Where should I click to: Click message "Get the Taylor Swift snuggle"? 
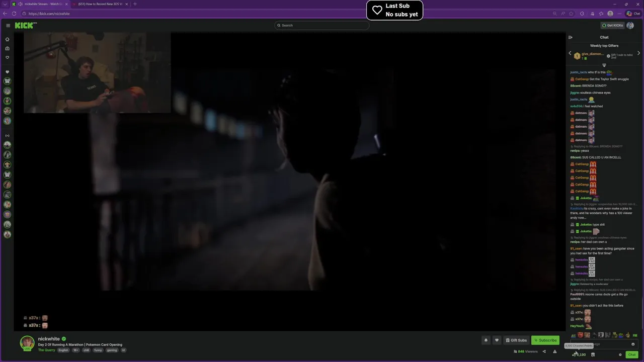[x=609, y=79]
